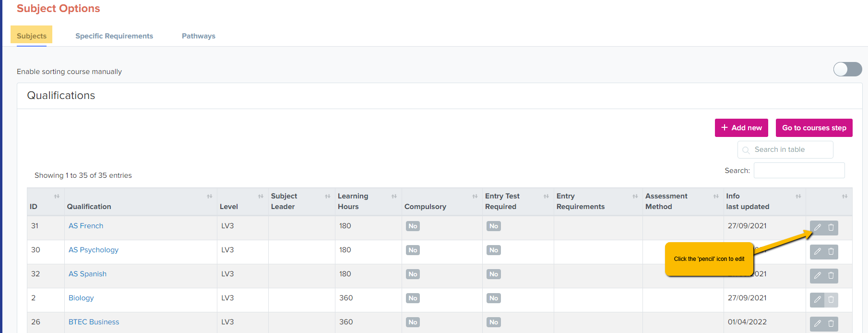Open edit for AS Spanish via pencil icon

(817, 275)
